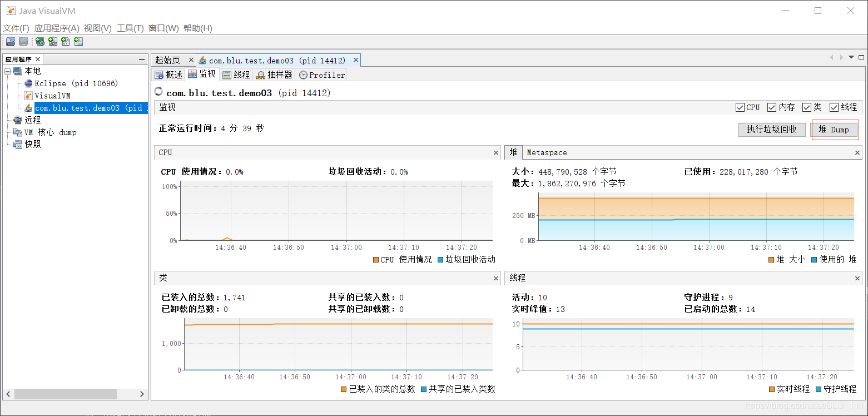This screenshot has width=868, height=416.
Task: Untick the CPU checkbox
Action: [x=740, y=107]
